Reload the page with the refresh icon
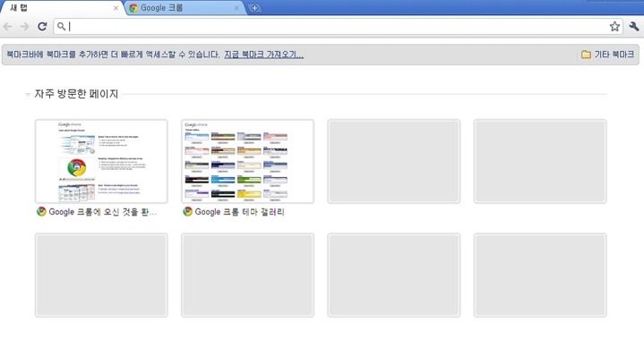The image size is (644, 348). pos(42,27)
